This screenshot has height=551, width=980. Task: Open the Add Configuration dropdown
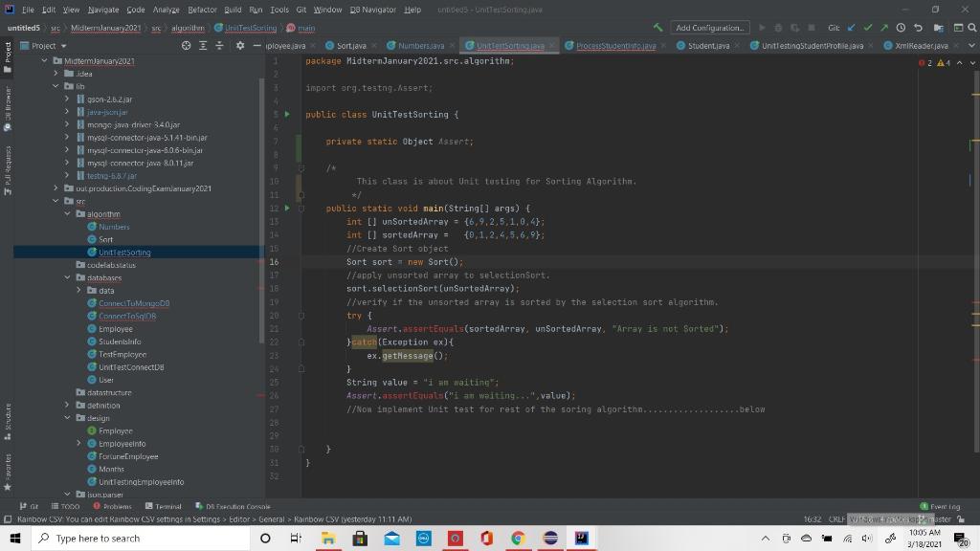(708, 27)
